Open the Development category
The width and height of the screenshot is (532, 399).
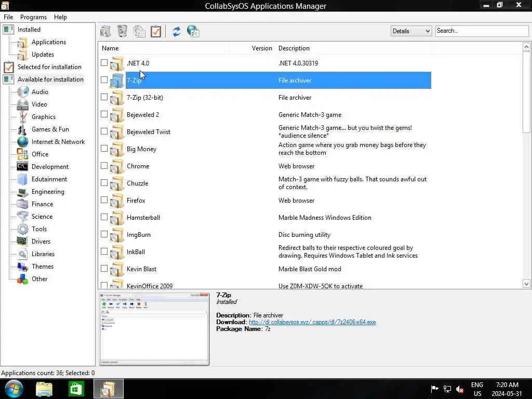click(50, 167)
